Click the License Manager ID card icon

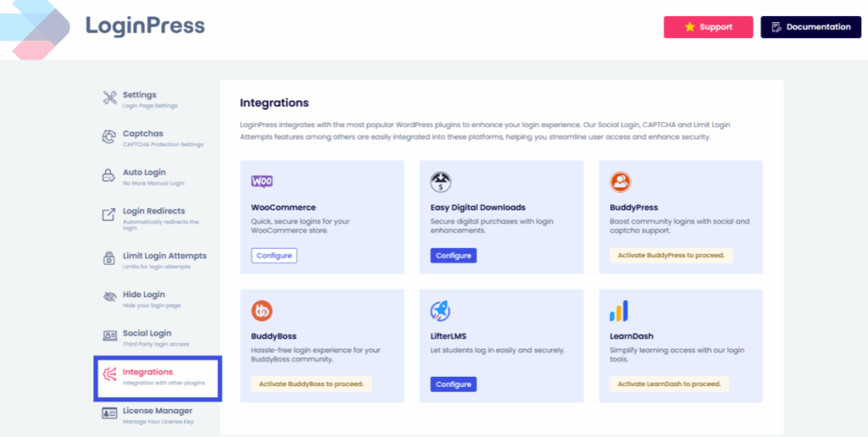tap(109, 413)
